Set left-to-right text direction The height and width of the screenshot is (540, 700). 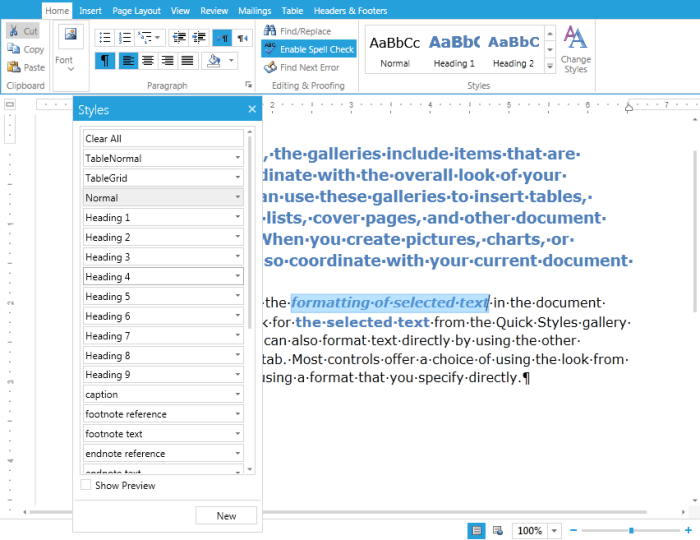222,38
